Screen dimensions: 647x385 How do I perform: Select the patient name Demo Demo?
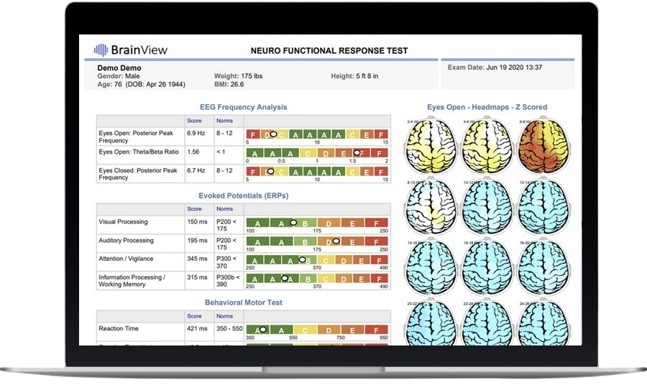click(x=119, y=68)
